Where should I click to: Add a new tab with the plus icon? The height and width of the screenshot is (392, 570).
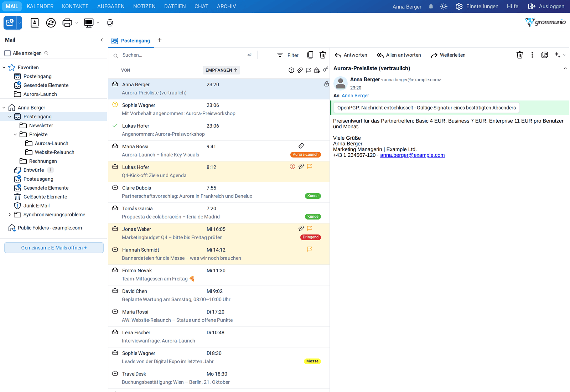pyautogui.click(x=160, y=40)
